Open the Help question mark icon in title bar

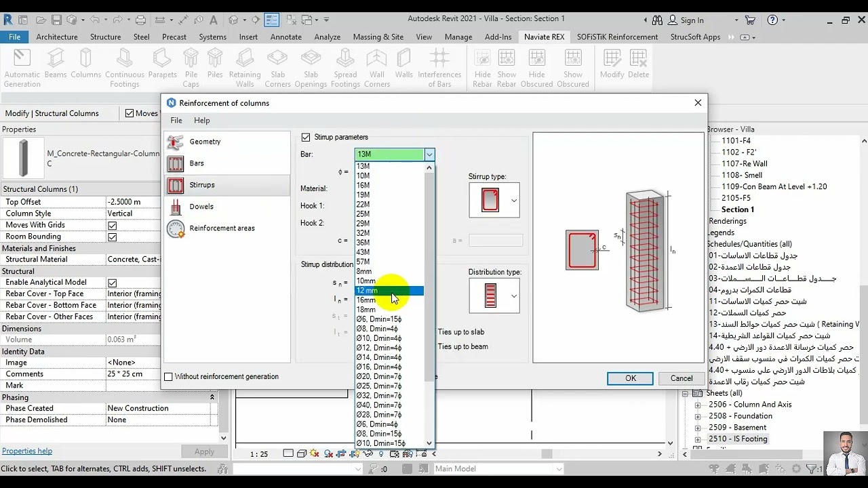772,20
